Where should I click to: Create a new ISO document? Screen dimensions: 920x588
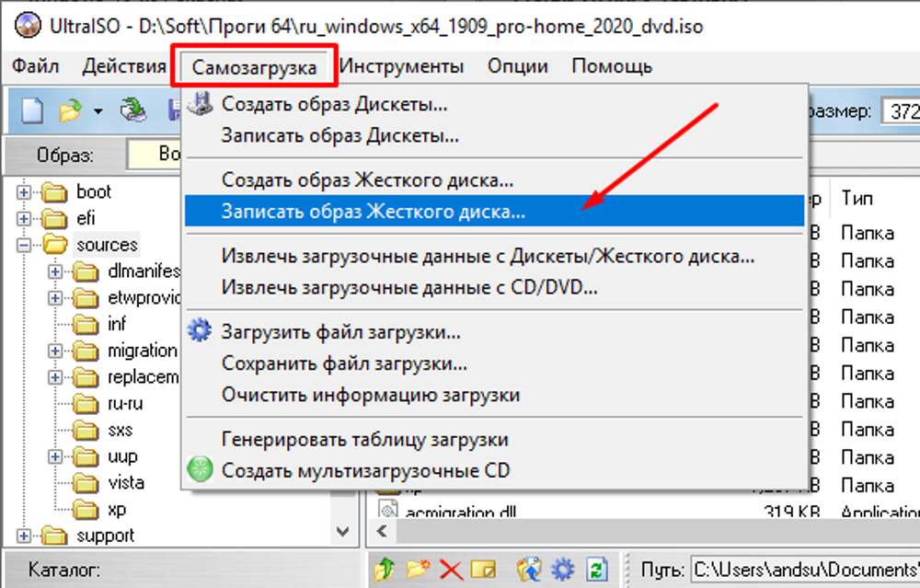point(31,110)
